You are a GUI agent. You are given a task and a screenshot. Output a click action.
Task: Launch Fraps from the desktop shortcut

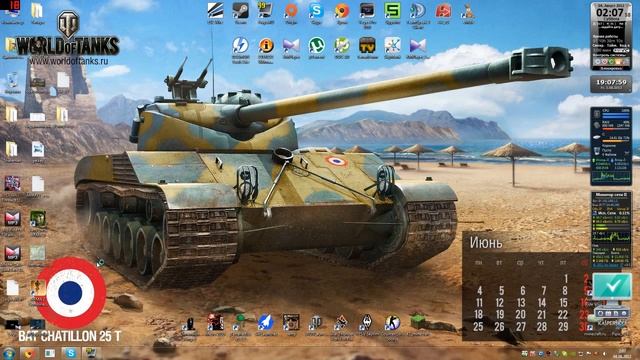click(265, 11)
